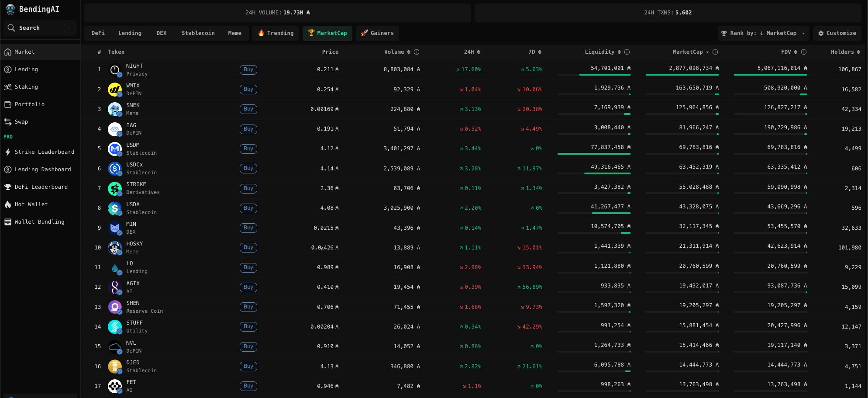Click the BendingAI robot logo
Screen dimensions: 868x398
coord(10,9)
